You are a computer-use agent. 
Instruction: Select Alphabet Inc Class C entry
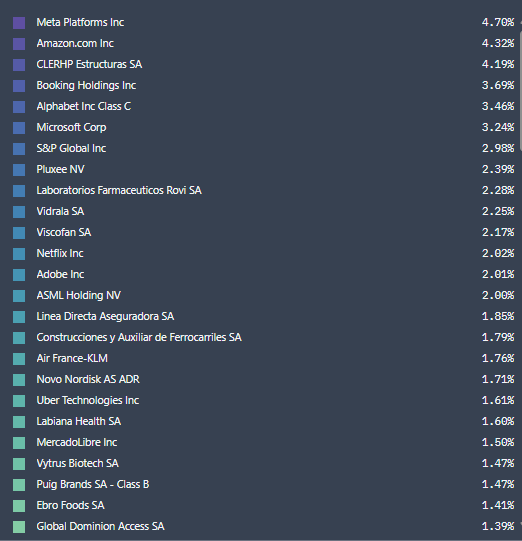point(83,107)
